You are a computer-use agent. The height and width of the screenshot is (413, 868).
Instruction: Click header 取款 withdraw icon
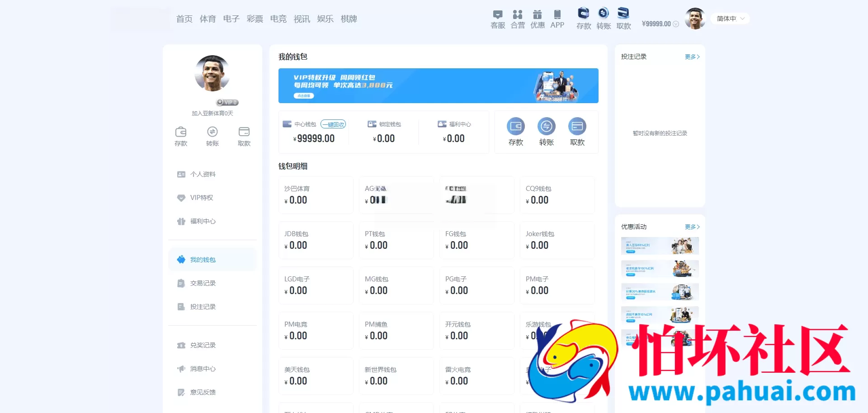pyautogui.click(x=623, y=13)
